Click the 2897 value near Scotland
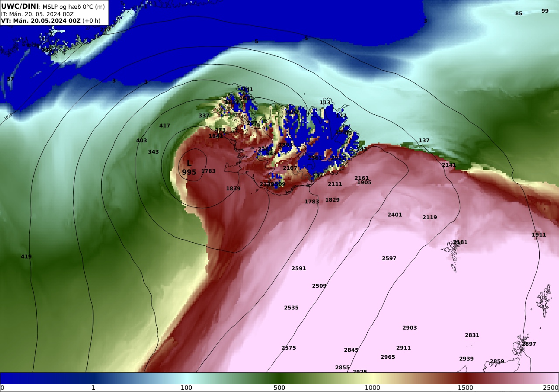Screen dimensions: 559x392 point(529,344)
